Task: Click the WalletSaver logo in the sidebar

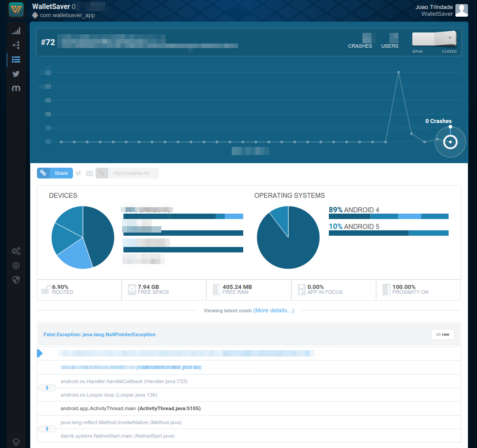Action: pos(16,9)
